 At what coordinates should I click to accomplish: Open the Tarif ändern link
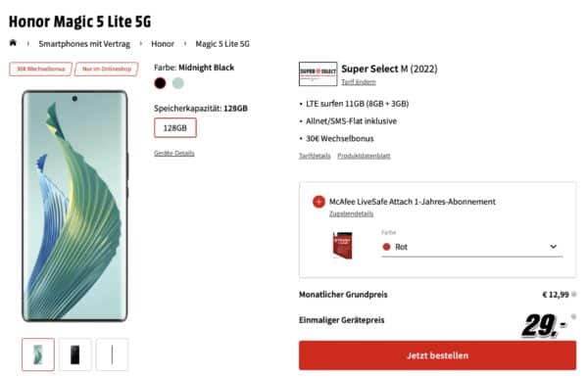pyautogui.click(x=359, y=82)
